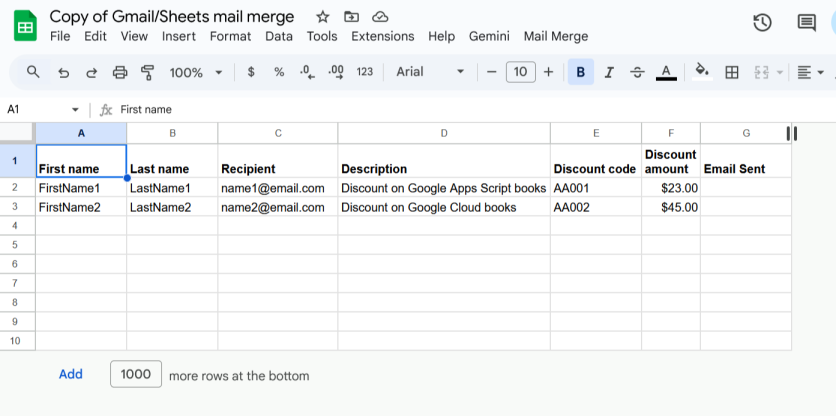The width and height of the screenshot is (836, 416).
Task: Click the document title
Action: pyautogui.click(x=172, y=17)
